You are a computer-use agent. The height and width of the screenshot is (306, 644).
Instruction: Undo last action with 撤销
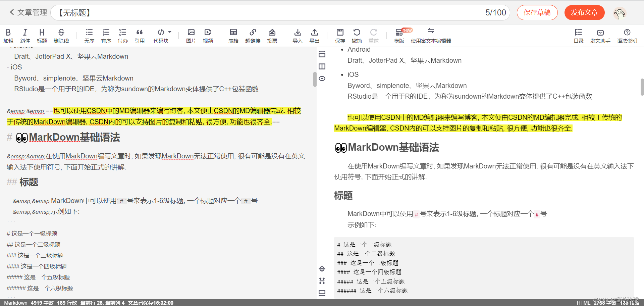(x=357, y=36)
